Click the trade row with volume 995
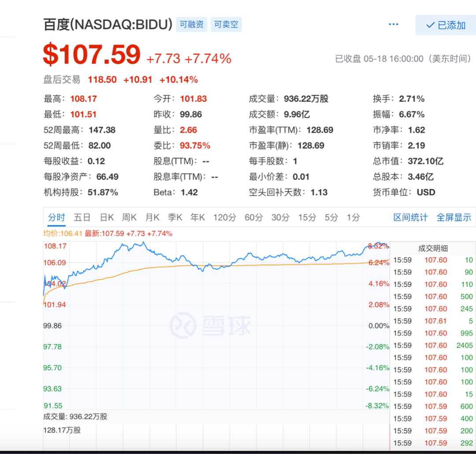 tap(433, 334)
